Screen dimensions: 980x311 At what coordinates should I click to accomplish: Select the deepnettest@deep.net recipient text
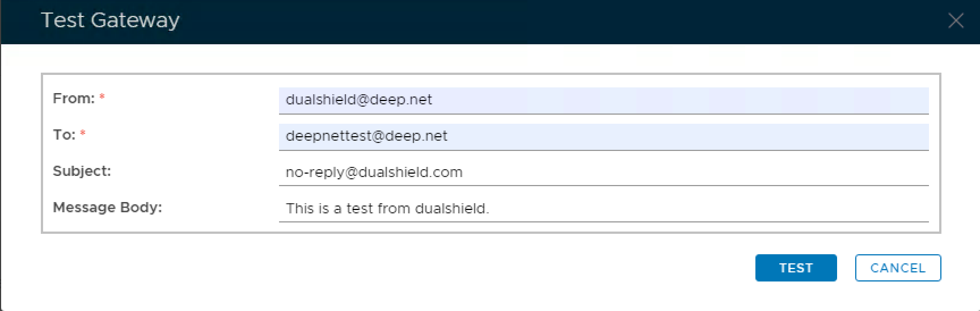pyautogui.click(x=366, y=136)
